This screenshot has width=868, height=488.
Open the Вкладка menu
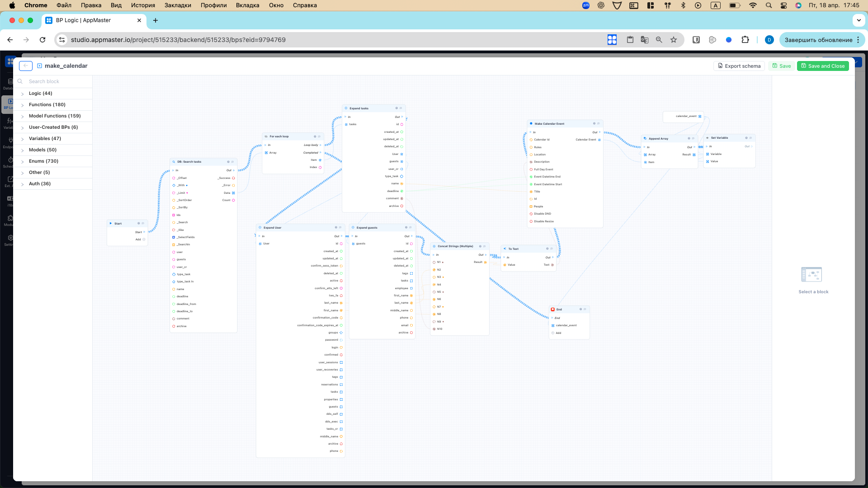[x=247, y=5]
